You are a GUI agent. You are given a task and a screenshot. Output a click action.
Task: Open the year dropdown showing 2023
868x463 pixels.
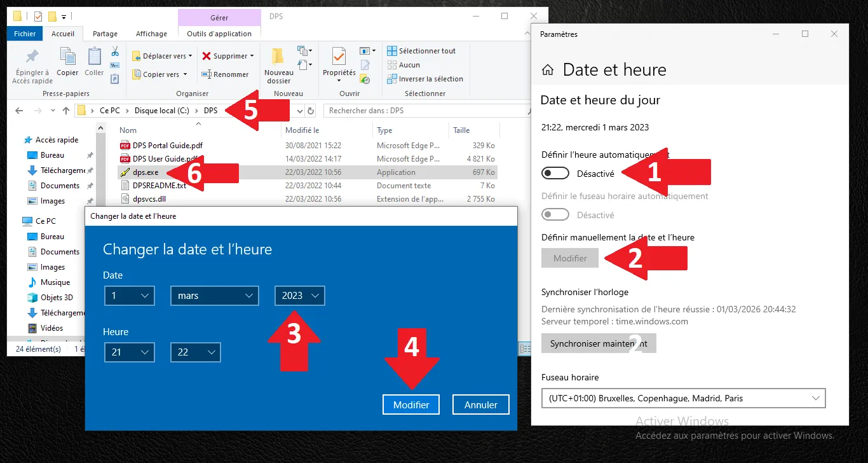pyautogui.click(x=299, y=296)
